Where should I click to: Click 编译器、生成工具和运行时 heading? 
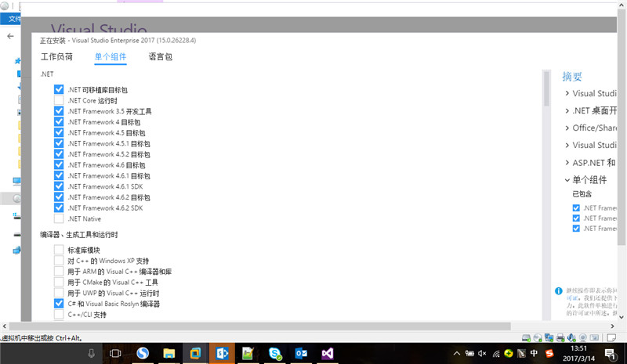coord(79,235)
